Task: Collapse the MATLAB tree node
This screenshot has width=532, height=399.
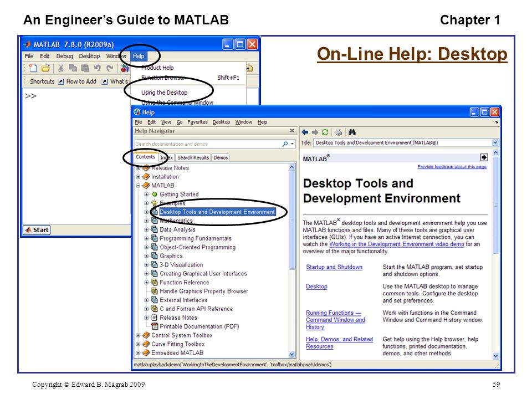Action: [x=138, y=185]
